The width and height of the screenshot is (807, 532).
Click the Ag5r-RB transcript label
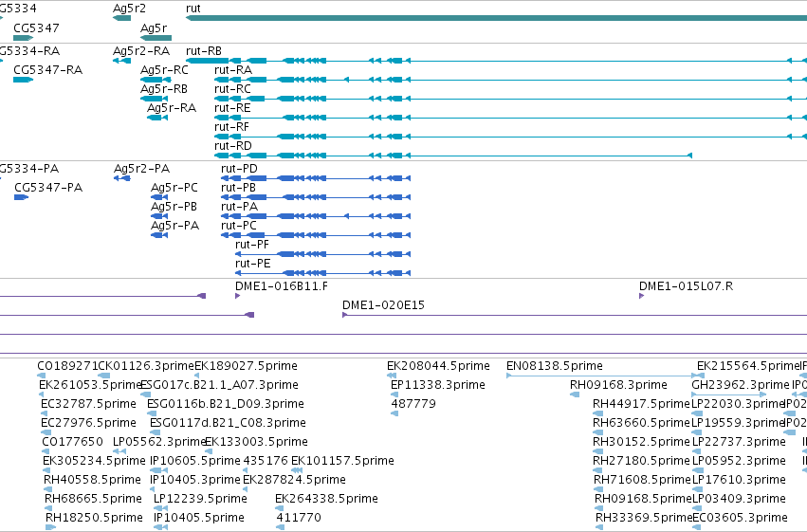(164, 89)
